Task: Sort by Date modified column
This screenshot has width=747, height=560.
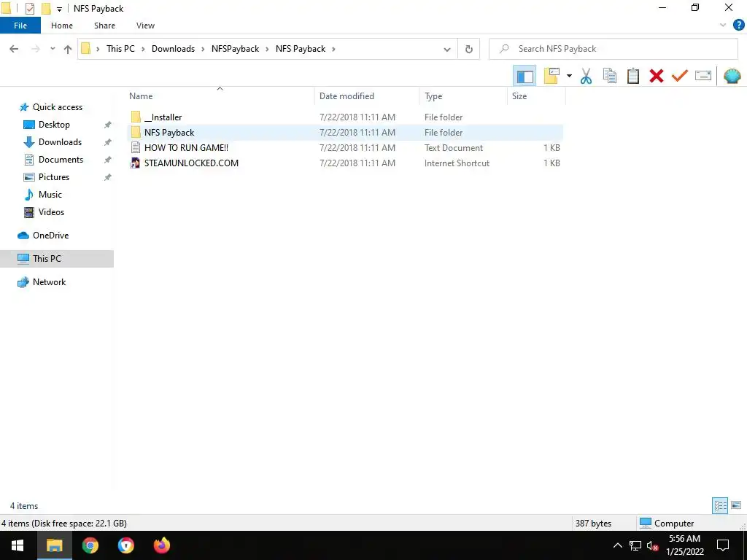Action: pos(368,96)
